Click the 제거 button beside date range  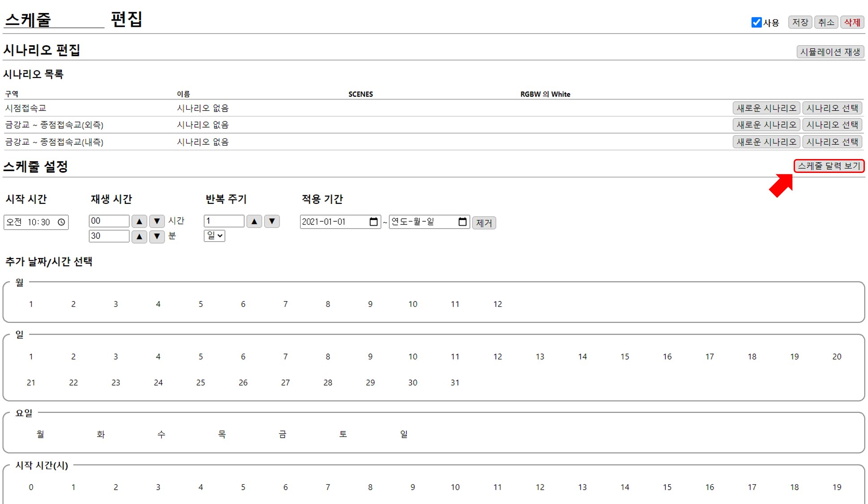click(x=484, y=223)
